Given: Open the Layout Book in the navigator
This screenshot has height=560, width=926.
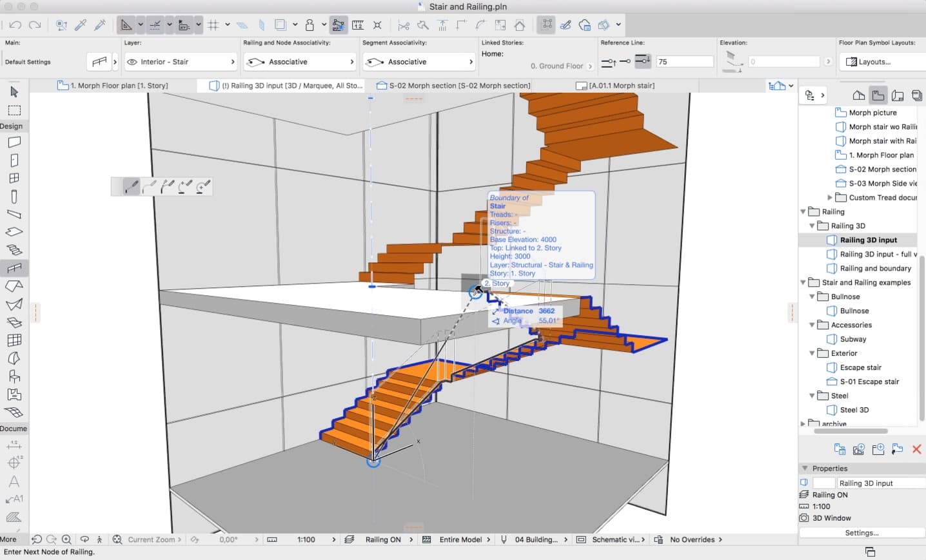Looking at the screenshot, I should tap(897, 95).
